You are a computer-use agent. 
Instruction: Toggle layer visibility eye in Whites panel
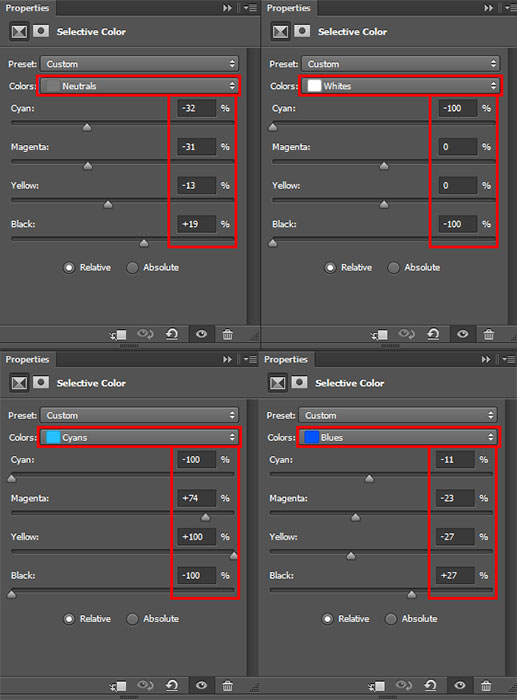click(463, 334)
